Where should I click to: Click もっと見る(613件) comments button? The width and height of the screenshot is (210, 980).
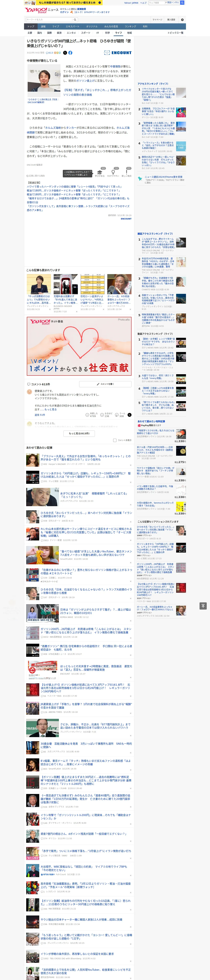[79, 433]
